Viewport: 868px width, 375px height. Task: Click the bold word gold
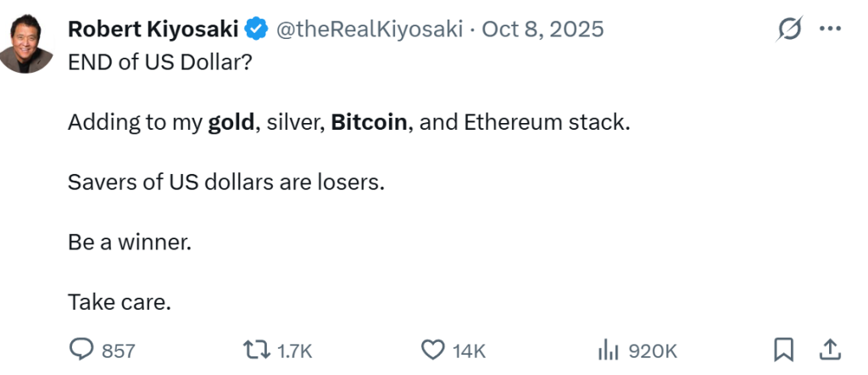[231, 122]
